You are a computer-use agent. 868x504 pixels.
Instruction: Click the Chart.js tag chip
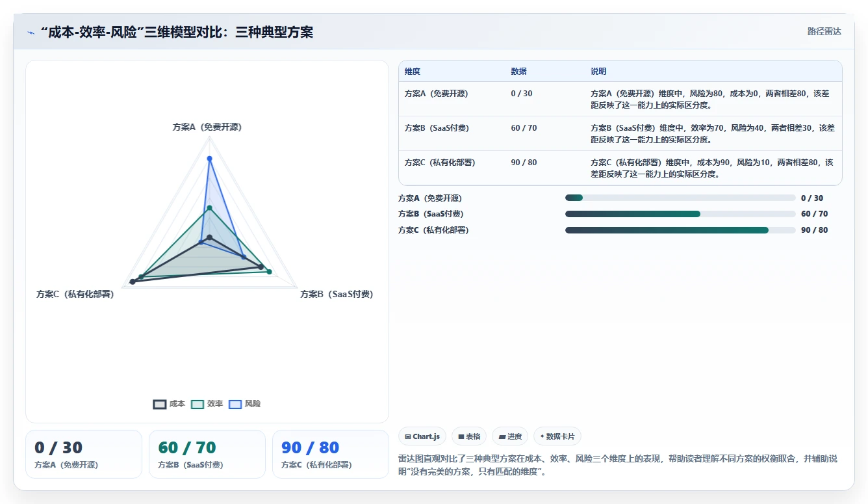(x=422, y=436)
